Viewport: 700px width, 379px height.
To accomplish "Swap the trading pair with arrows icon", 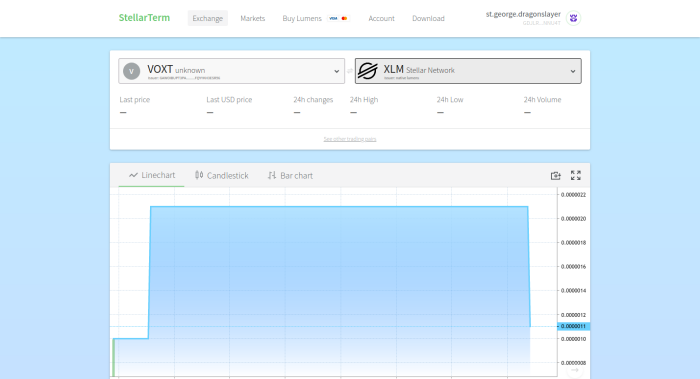I will click(350, 71).
